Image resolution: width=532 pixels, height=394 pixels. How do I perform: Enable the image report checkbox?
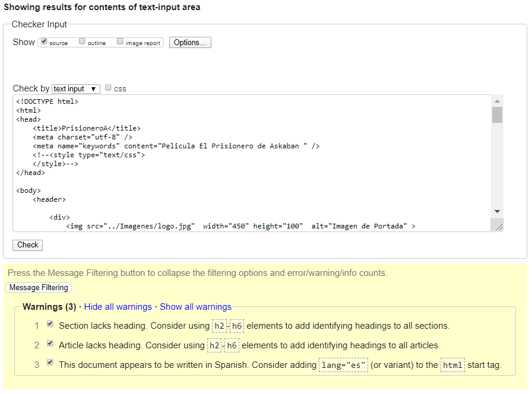[120, 40]
